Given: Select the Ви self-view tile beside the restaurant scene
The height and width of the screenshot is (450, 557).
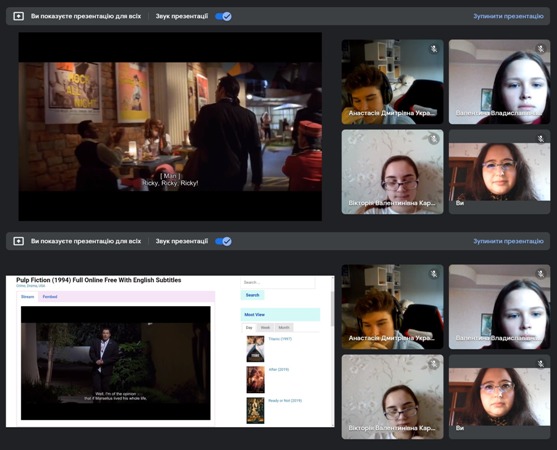Looking at the screenshot, I should point(499,172).
